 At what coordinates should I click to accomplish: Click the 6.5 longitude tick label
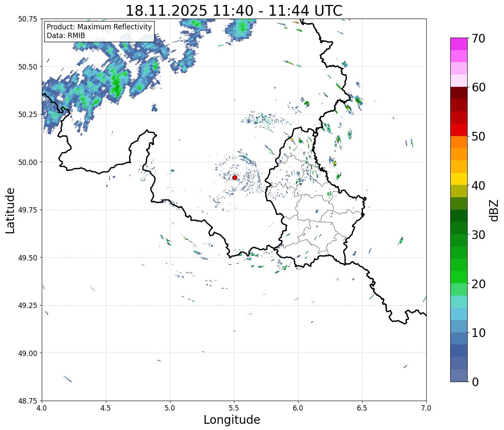coord(362,408)
